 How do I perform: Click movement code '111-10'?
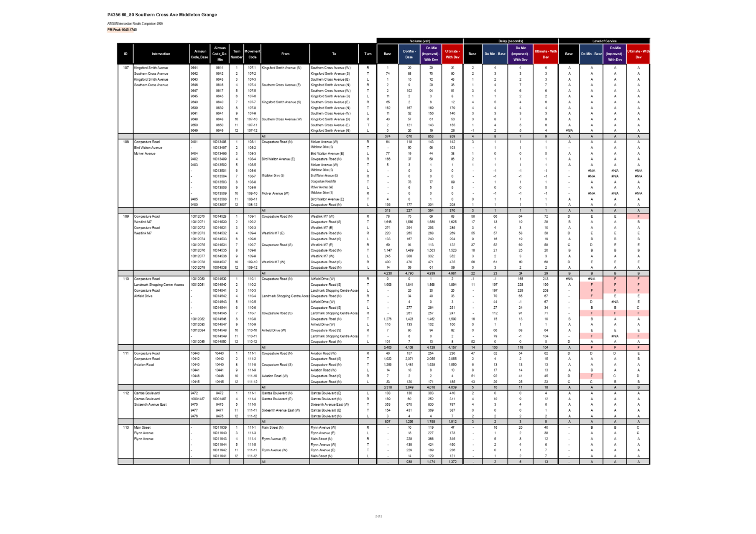pyautogui.click(x=252, y=376)
